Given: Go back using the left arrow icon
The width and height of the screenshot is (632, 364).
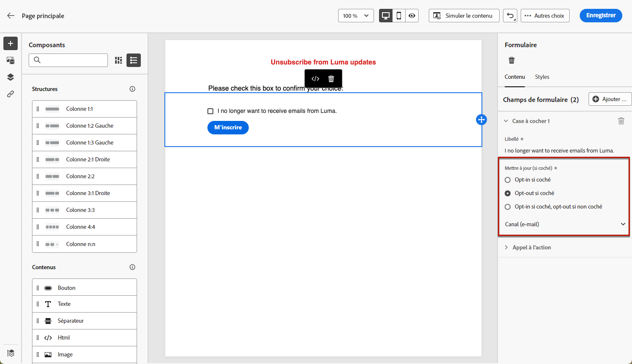Looking at the screenshot, I should tap(11, 16).
